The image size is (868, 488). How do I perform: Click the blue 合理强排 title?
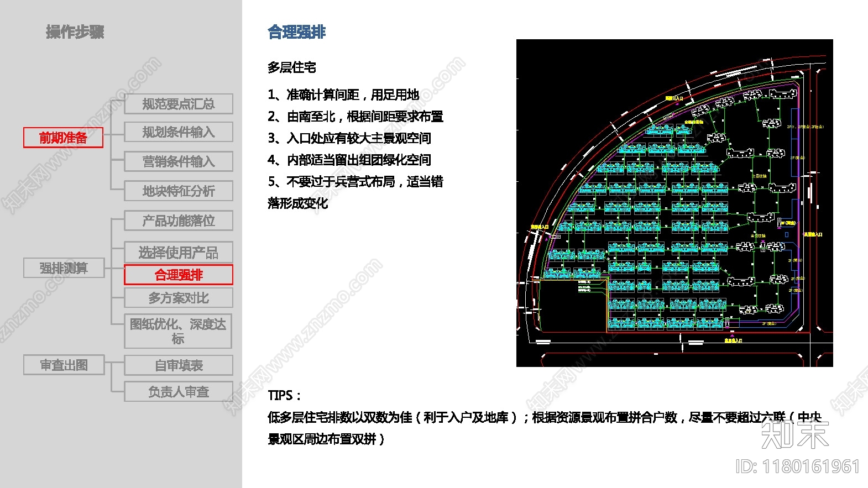[x=297, y=32]
